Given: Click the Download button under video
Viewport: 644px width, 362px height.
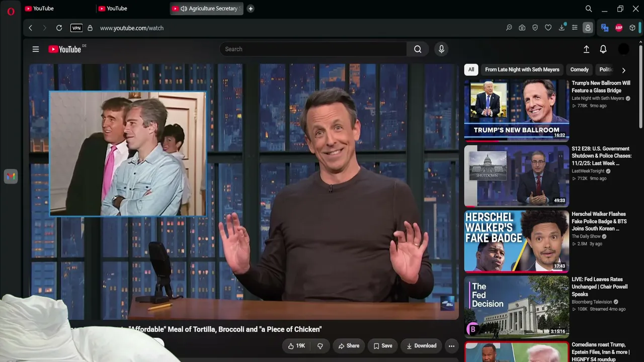Looking at the screenshot, I should tap(421, 346).
